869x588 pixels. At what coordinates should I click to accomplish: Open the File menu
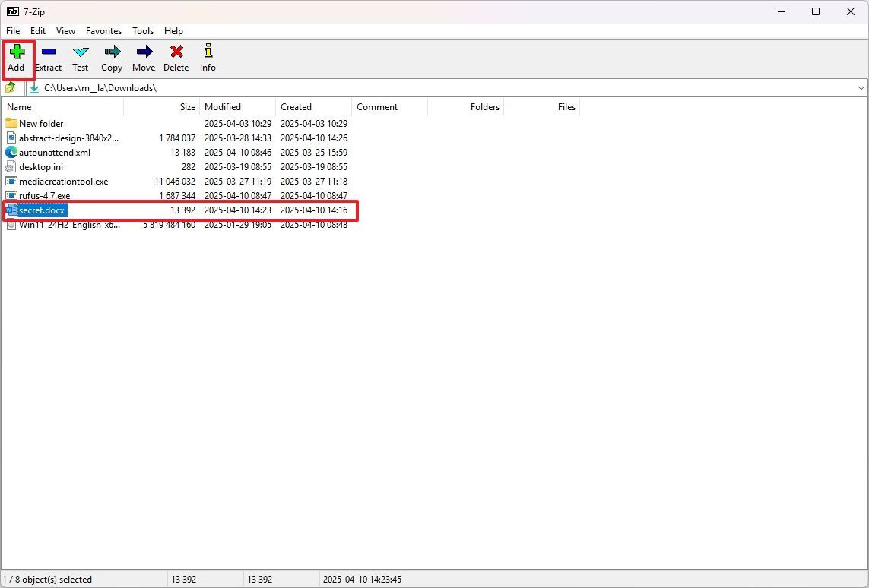point(12,31)
